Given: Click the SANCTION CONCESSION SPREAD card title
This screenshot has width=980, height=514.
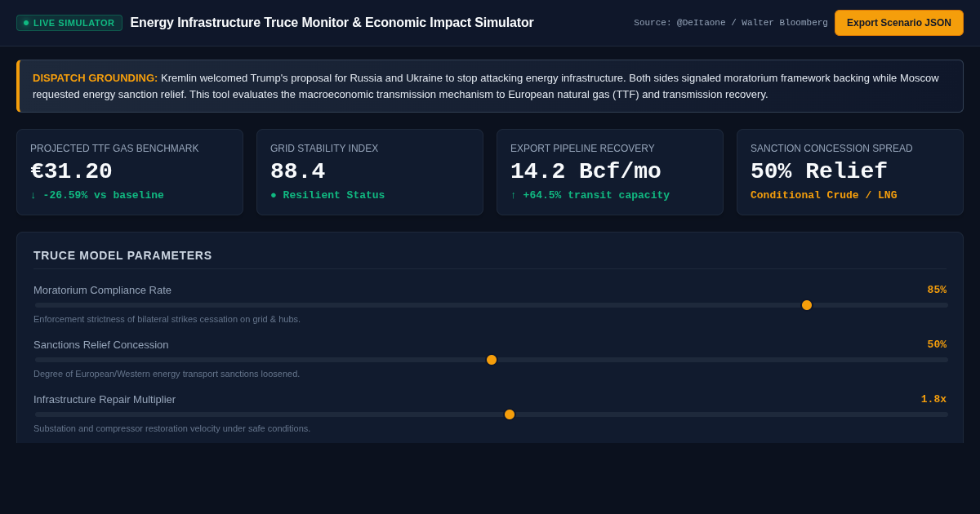Looking at the screenshot, I should point(831,148).
